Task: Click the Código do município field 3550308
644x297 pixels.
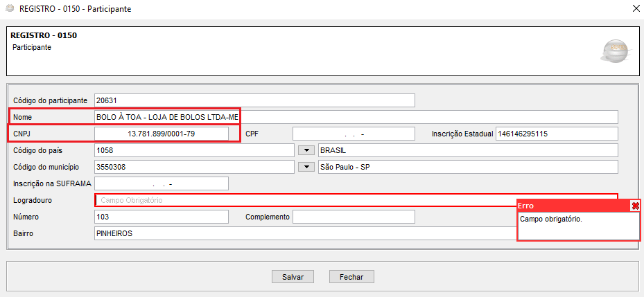Action: tap(194, 167)
